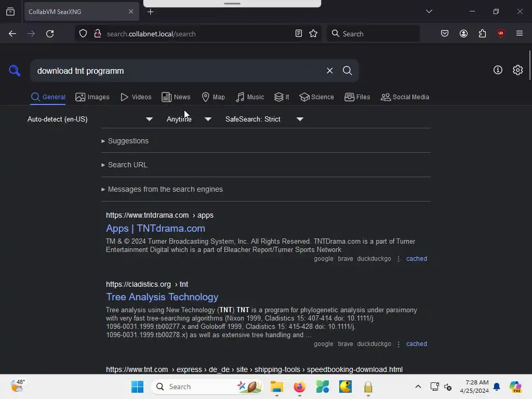Click the Windows taskbar Search box
This screenshot has height=399, width=532.
[x=207, y=387]
